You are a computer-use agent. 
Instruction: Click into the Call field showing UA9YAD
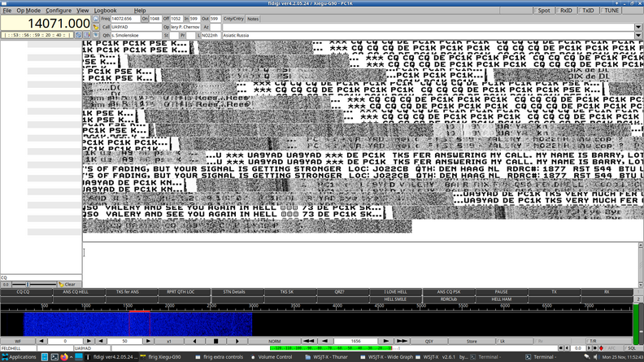(x=137, y=27)
